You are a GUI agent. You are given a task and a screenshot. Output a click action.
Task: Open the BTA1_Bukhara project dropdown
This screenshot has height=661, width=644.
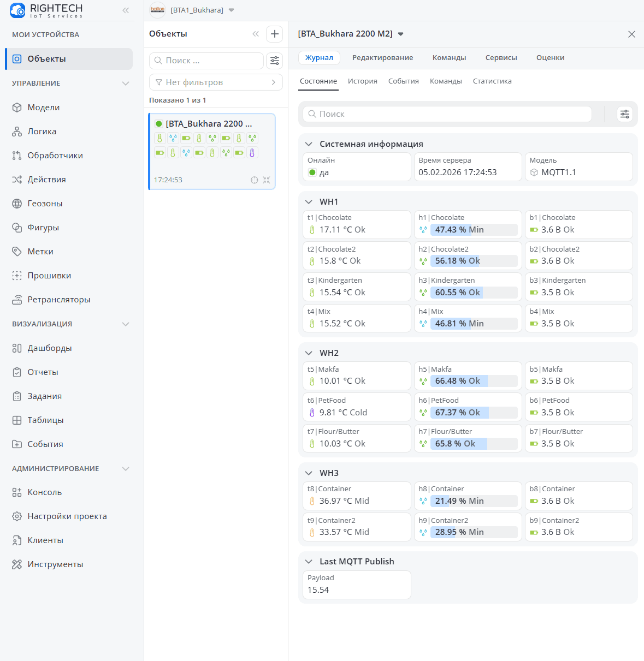pyautogui.click(x=231, y=10)
